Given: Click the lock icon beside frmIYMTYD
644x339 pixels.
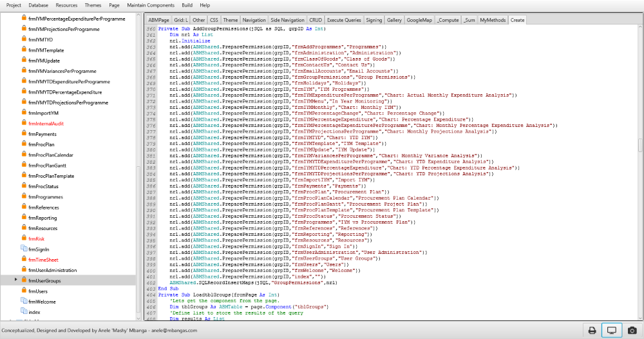Looking at the screenshot, I should click(24, 39).
